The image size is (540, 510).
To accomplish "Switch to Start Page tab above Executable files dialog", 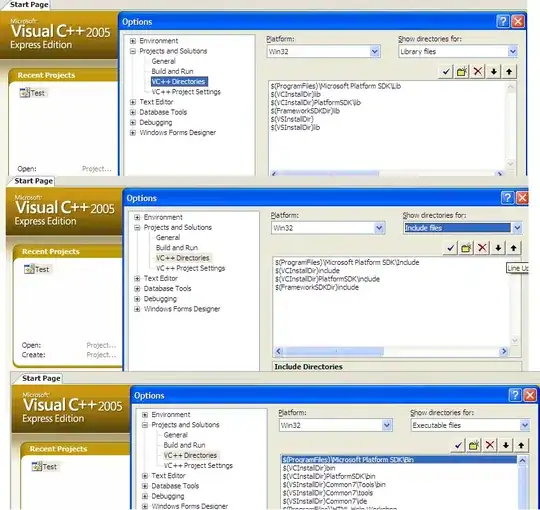I will coord(41,378).
